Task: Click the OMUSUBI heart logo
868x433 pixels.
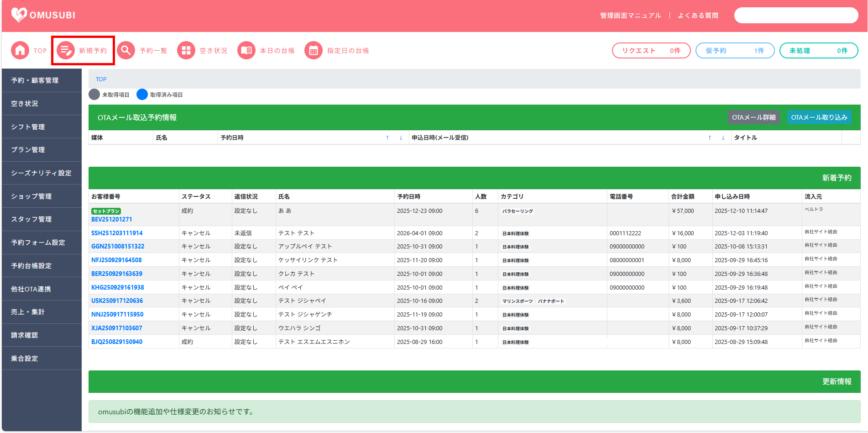Action: tap(19, 15)
